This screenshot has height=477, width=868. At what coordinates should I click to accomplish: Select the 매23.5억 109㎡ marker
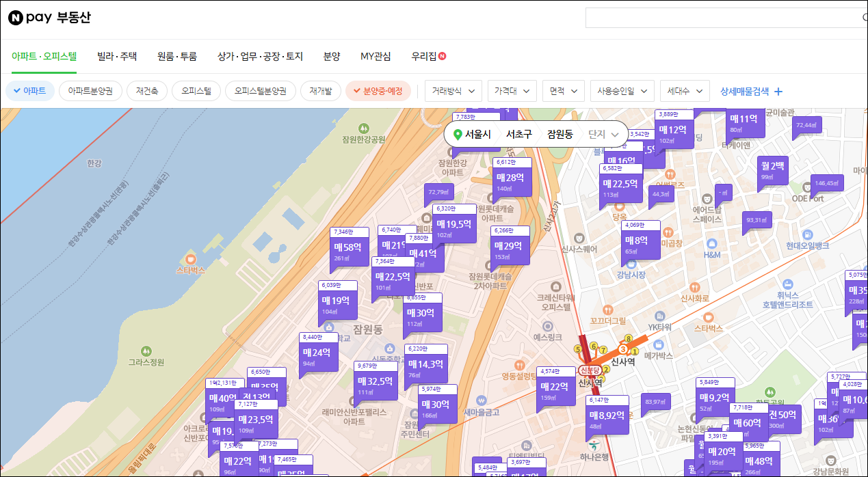click(256, 423)
